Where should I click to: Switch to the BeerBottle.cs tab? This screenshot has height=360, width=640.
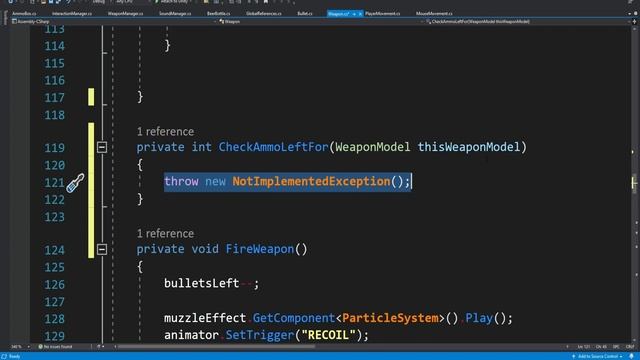pyautogui.click(x=218, y=14)
